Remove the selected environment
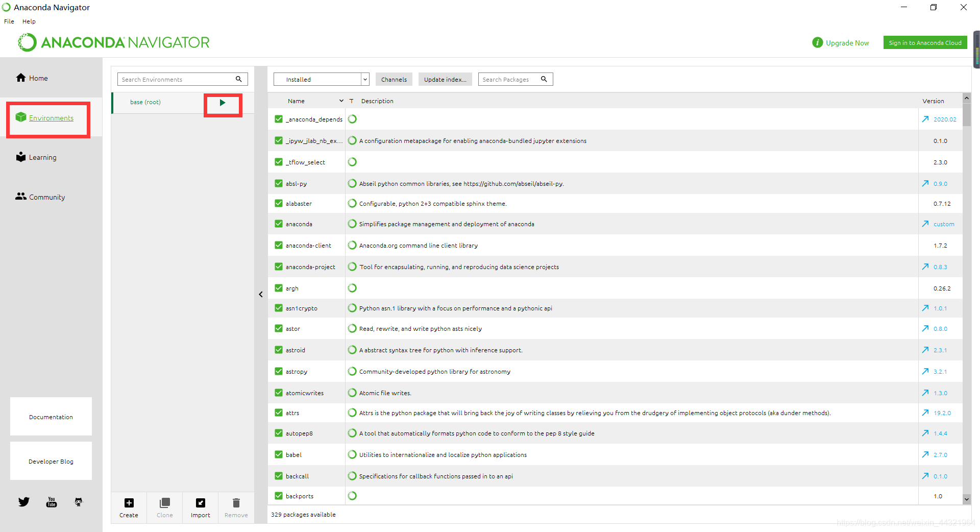 pyautogui.click(x=236, y=507)
